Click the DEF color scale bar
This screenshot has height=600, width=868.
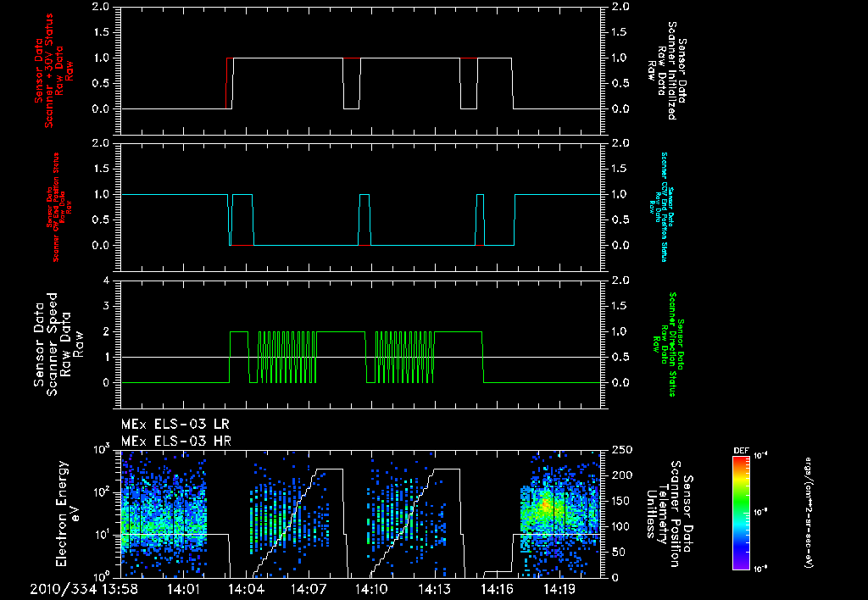click(x=741, y=513)
